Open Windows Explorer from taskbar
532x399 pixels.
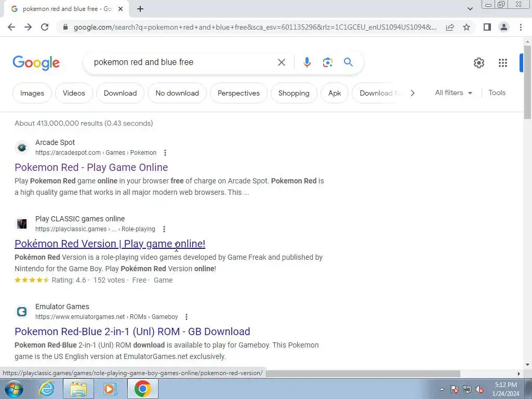coord(78,389)
